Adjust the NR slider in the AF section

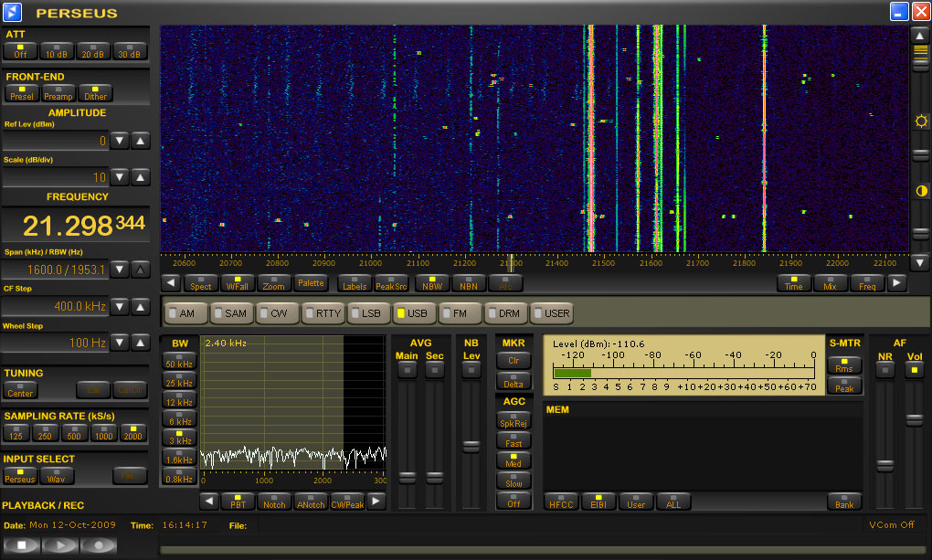[x=885, y=465]
